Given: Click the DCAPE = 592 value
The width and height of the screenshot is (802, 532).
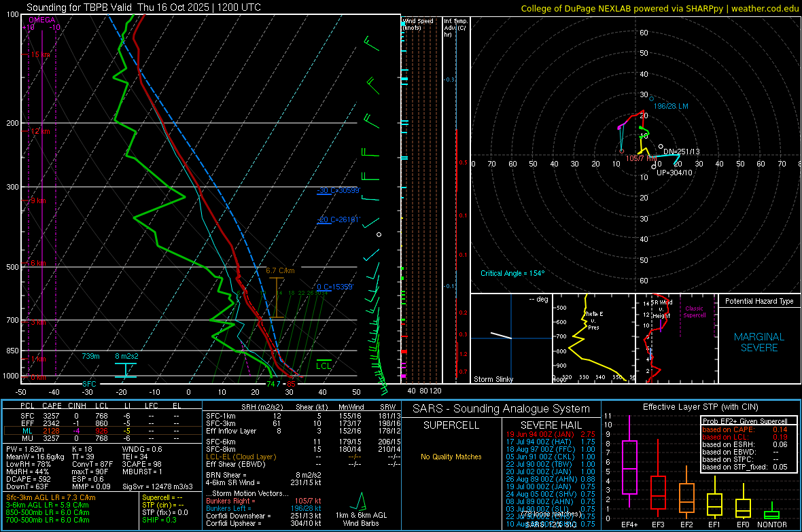Looking at the screenshot, I should pyautogui.click(x=28, y=479).
